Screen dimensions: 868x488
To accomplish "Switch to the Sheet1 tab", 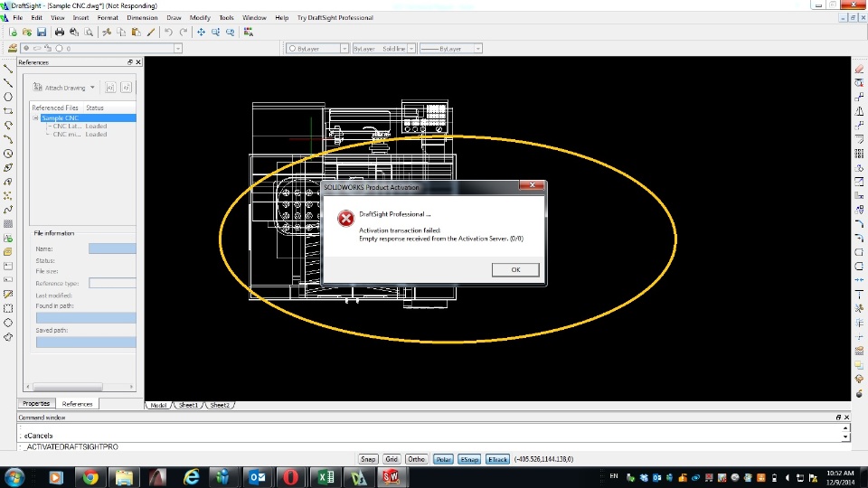I will [188, 405].
